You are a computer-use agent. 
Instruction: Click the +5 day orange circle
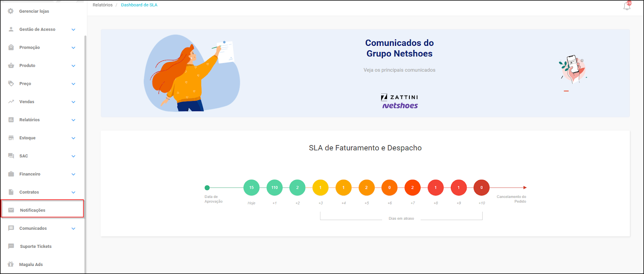click(x=366, y=187)
